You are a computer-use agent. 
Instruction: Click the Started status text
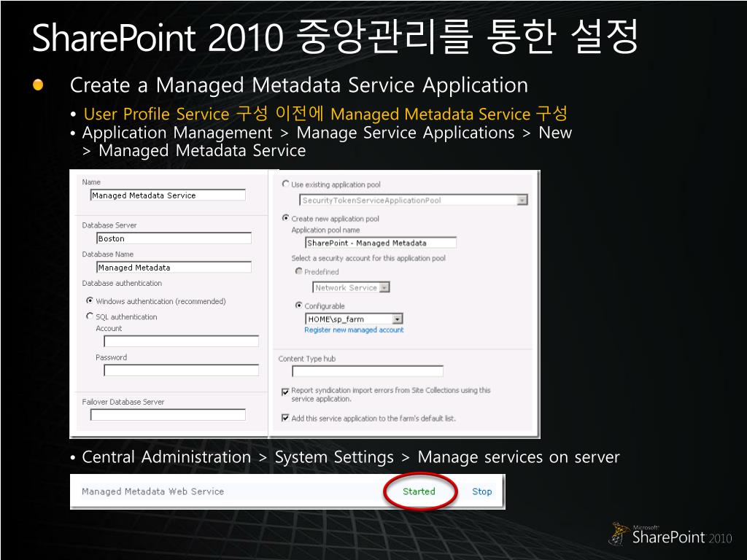[x=419, y=491]
